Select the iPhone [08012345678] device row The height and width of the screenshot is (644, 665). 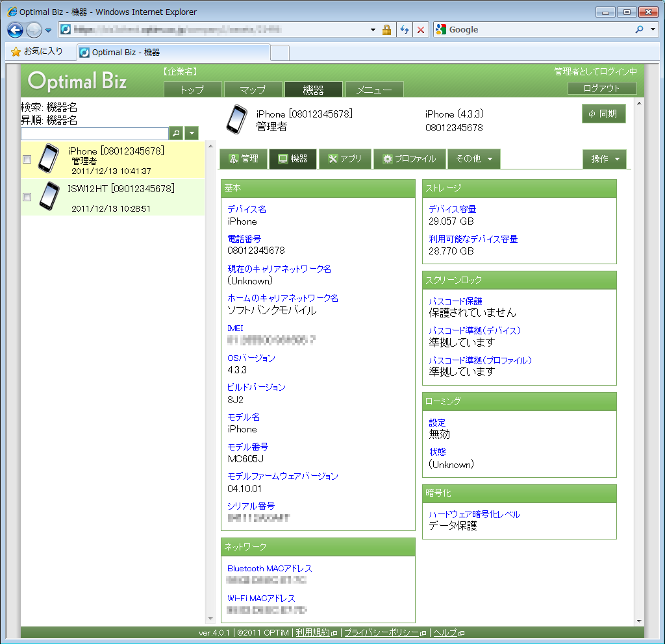(x=113, y=160)
